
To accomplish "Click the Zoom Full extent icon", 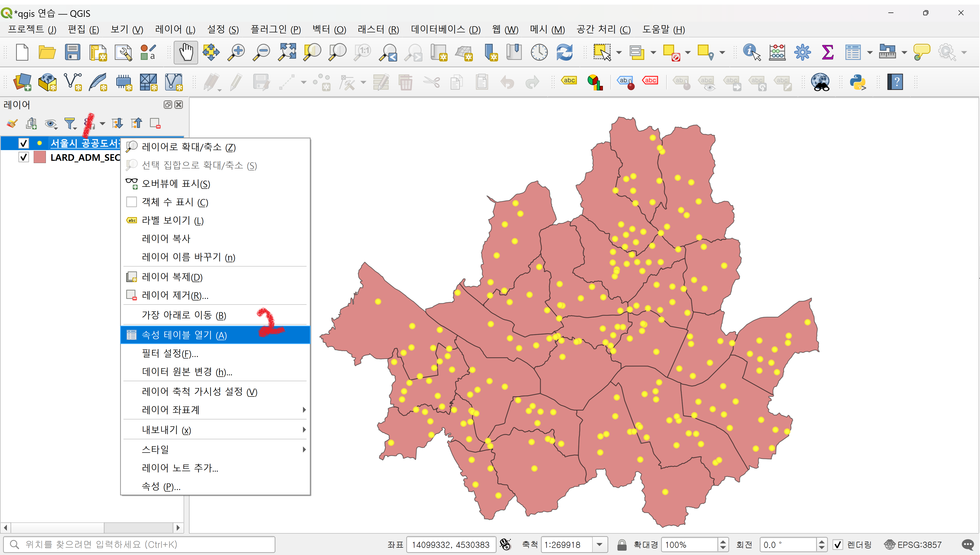I will tap(287, 52).
